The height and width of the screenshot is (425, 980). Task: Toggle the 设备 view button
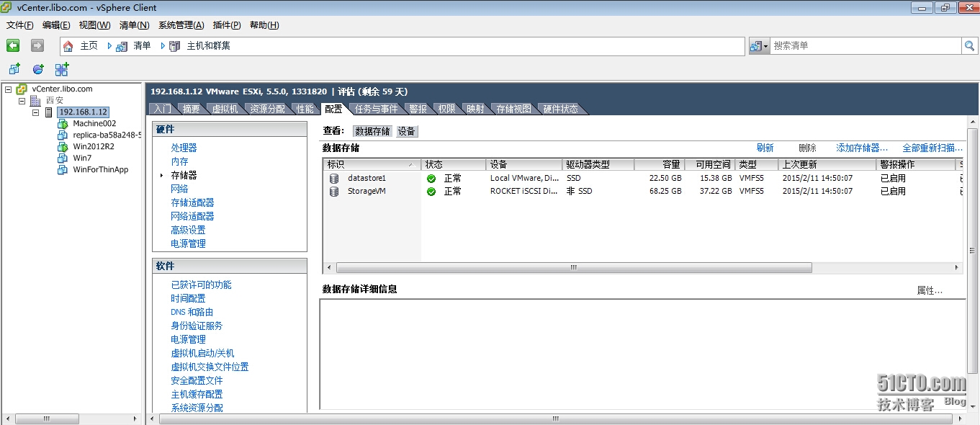pyautogui.click(x=407, y=131)
